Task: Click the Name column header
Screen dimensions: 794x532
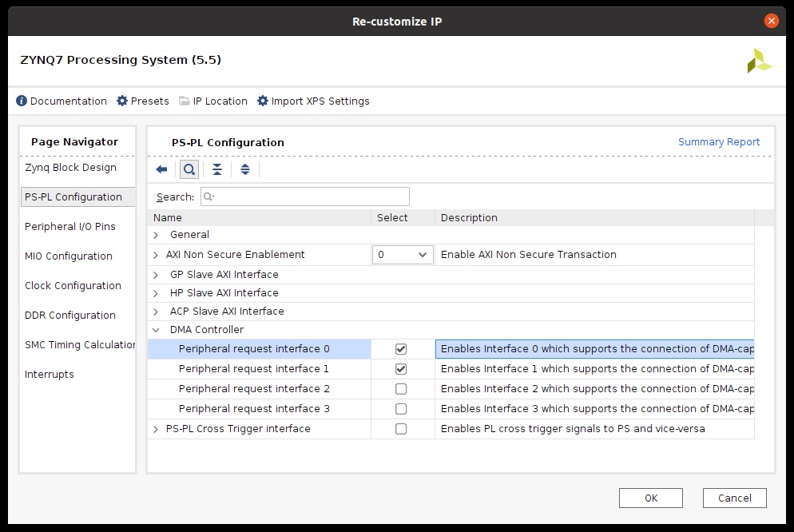Action: click(x=260, y=217)
